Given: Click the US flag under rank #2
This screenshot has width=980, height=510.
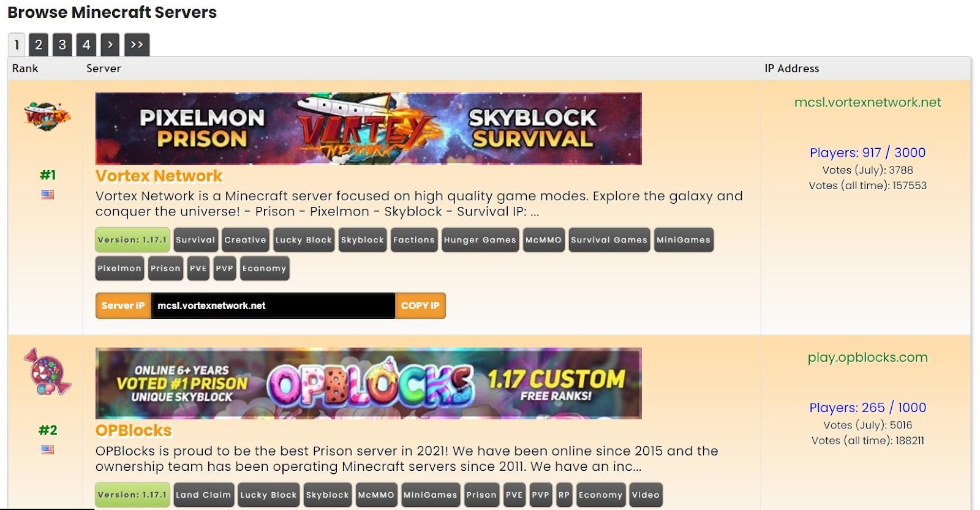Looking at the screenshot, I should [x=48, y=449].
